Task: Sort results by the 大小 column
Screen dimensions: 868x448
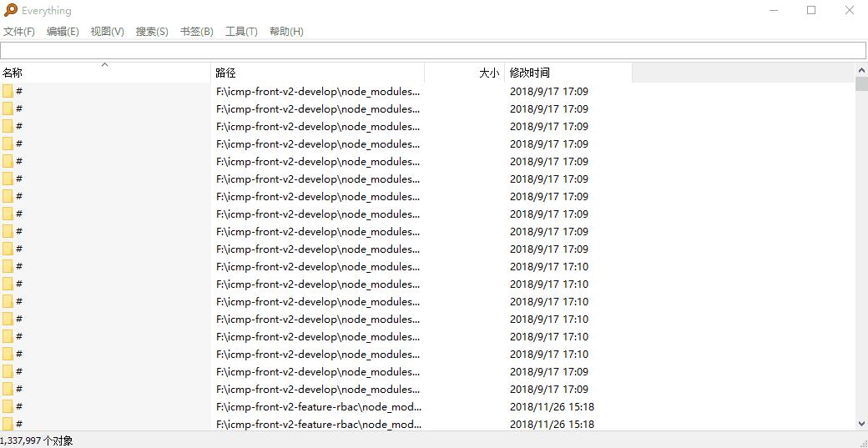Action: pyautogui.click(x=464, y=73)
